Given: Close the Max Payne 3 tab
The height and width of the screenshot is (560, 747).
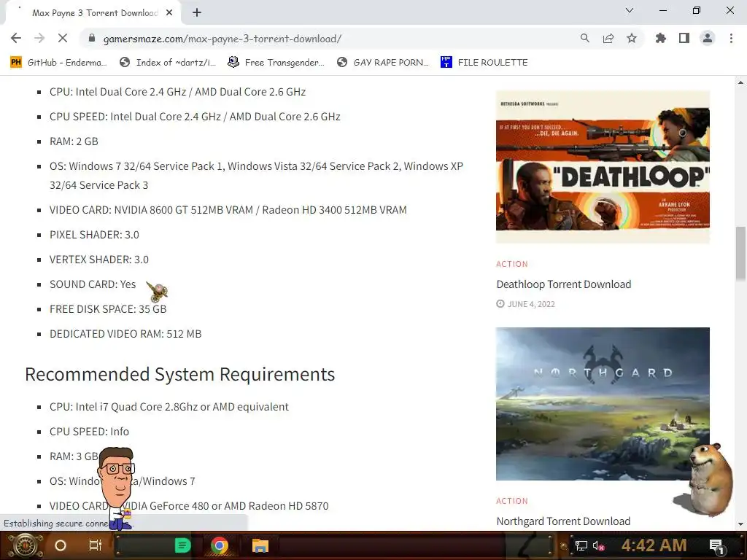Looking at the screenshot, I should (169, 13).
